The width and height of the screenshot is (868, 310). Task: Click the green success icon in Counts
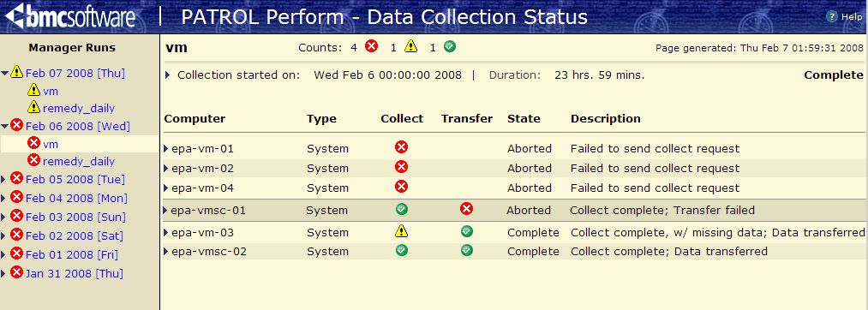click(x=450, y=46)
